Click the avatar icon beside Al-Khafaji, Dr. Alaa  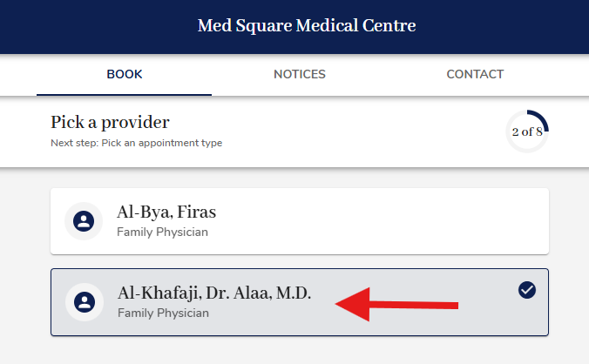(x=84, y=302)
